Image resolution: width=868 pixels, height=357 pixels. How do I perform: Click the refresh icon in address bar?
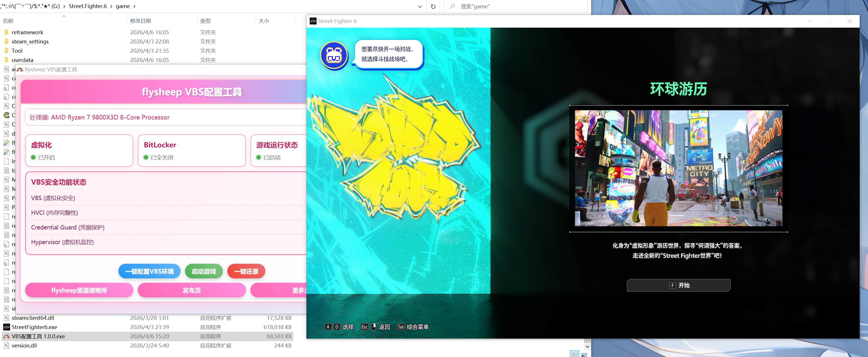[433, 6]
